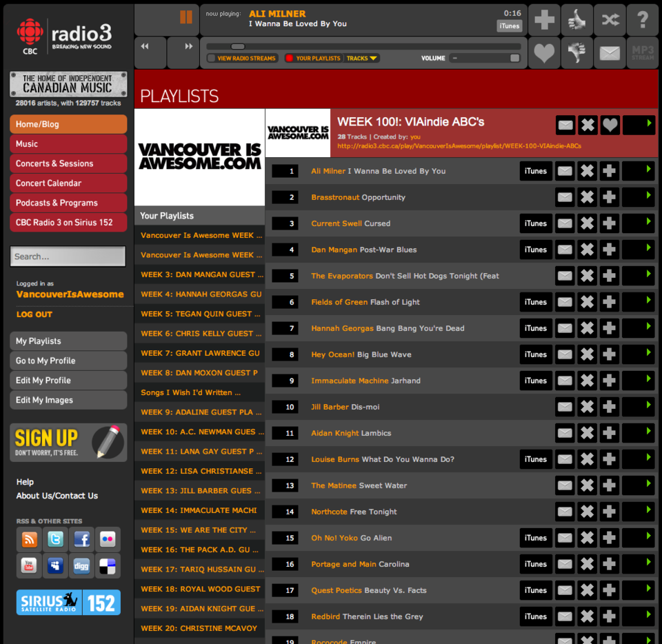
Task: Give the current song a thumbs up
Action: tap(576, 19)
